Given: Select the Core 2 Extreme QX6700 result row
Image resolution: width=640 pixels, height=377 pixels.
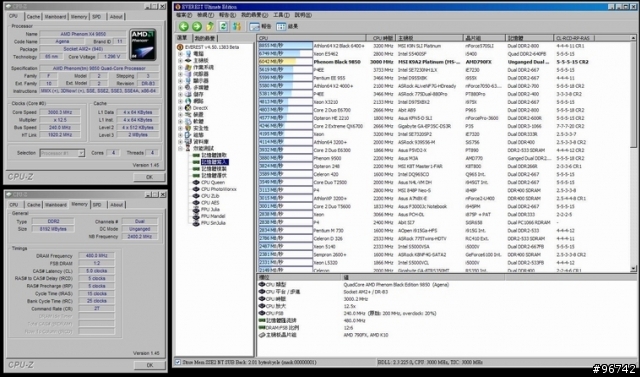Looking at the screenshot, I should (445, 126).
